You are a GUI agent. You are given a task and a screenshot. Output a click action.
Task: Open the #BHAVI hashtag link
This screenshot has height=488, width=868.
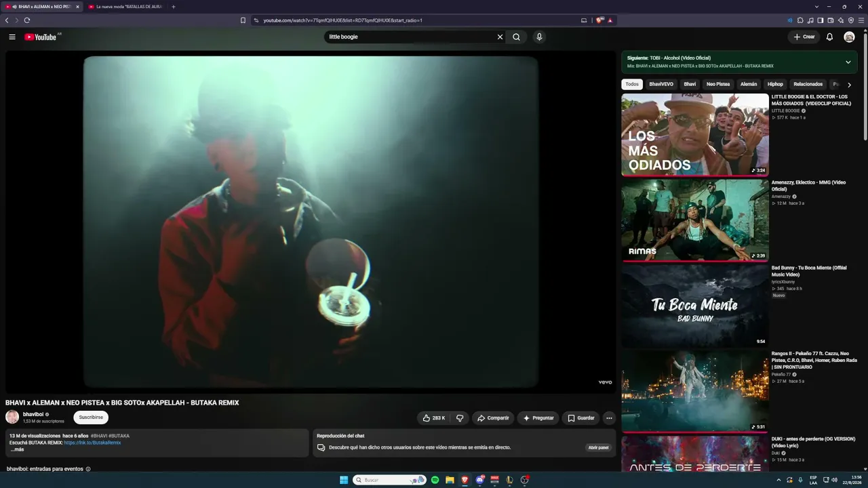(x=99, y=436)
